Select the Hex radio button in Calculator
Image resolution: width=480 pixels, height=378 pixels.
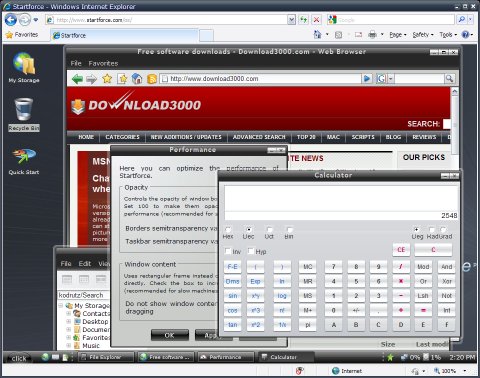pos(228,230)
